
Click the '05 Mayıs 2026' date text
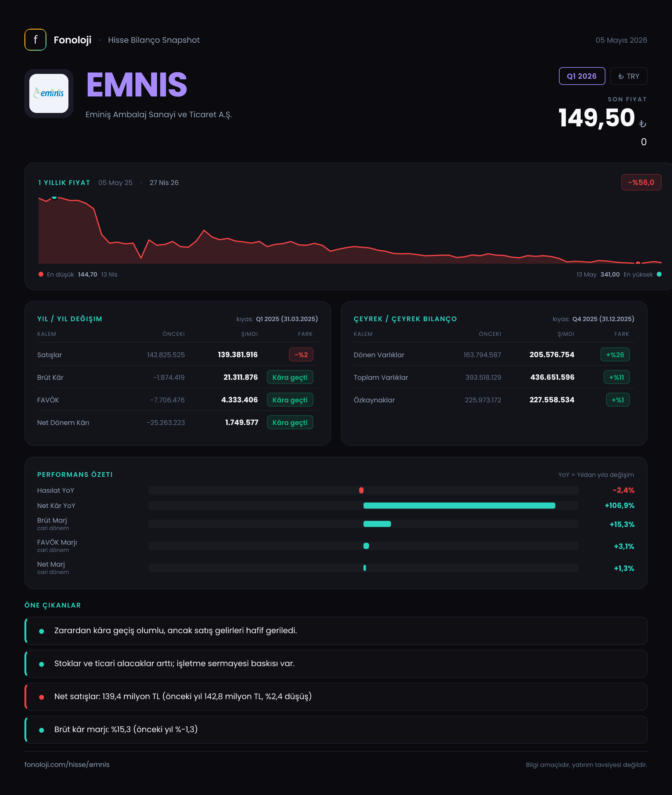coord(621,40)
